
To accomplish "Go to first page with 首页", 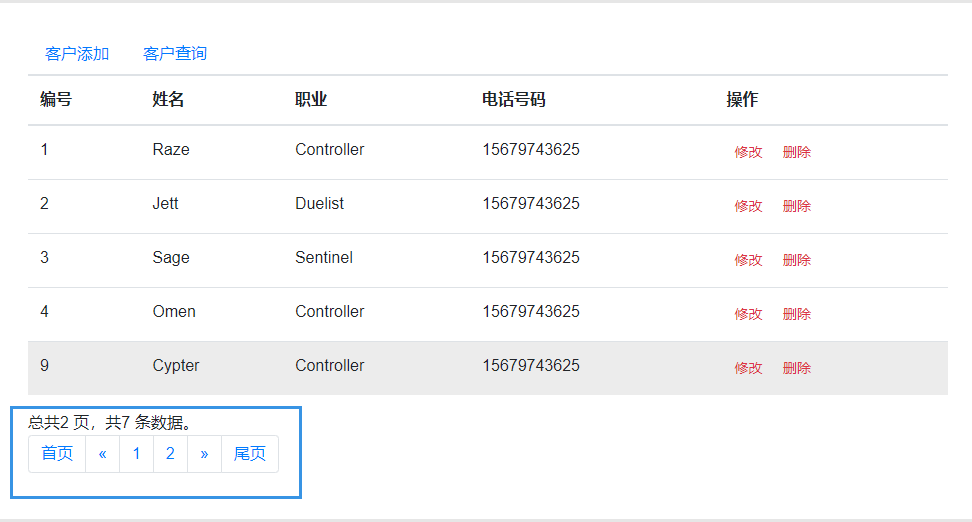I will [x=57, y=454].
